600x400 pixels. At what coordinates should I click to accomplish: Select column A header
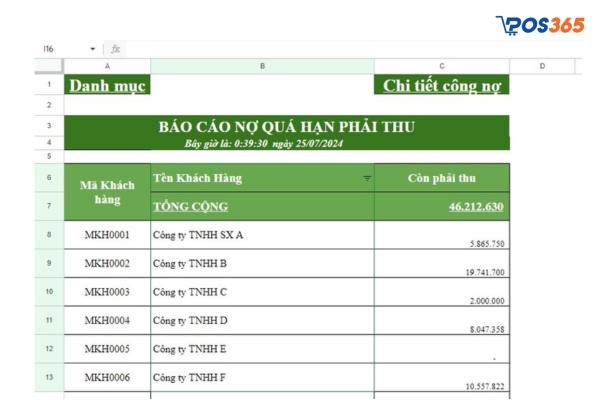[x=108, y=66]
